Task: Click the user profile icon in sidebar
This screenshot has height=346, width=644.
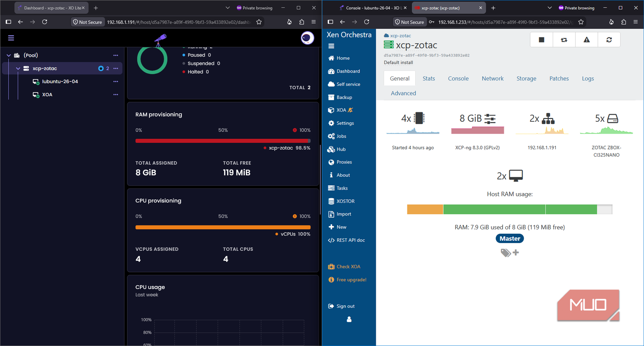Action: point(349,319)
